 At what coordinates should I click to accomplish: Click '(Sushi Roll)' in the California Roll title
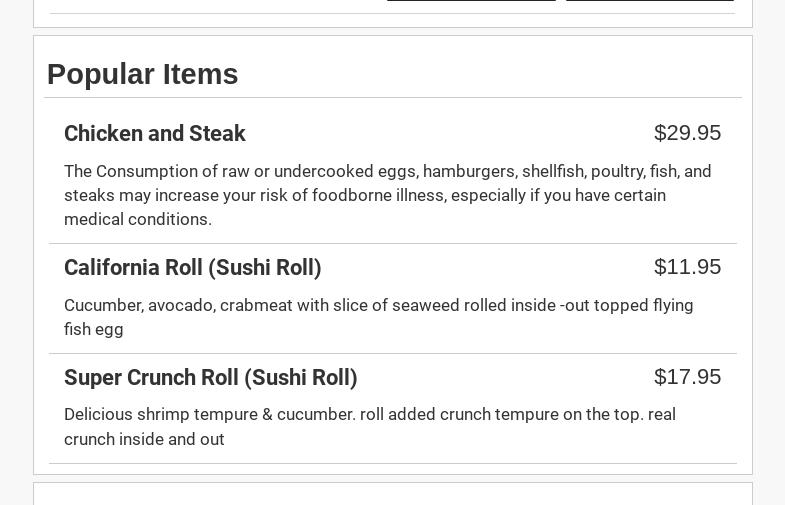[265, 268]
